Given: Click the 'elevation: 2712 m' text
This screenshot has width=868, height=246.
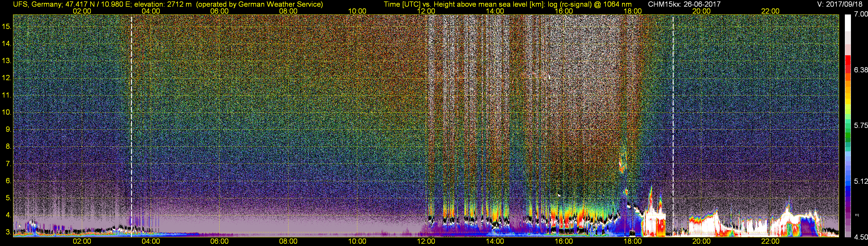Looking at the screenshot, I should pos(163,4).
